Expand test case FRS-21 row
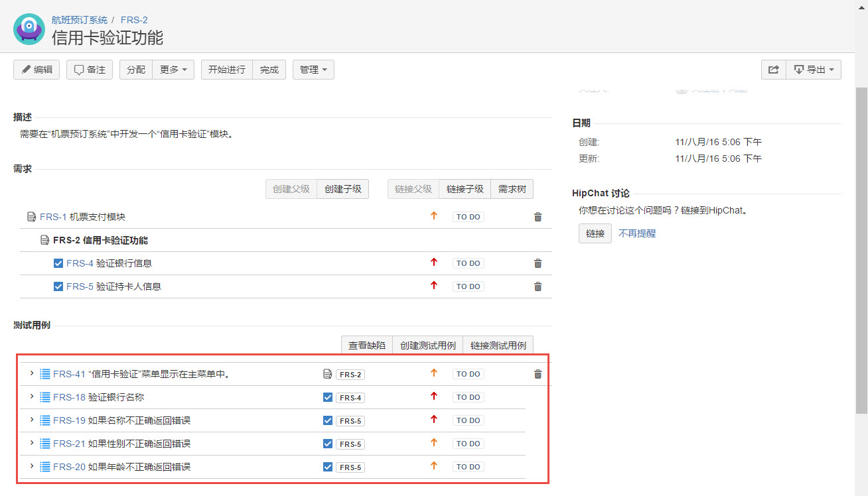Screen dimensions: 868x496 point(31,443)
